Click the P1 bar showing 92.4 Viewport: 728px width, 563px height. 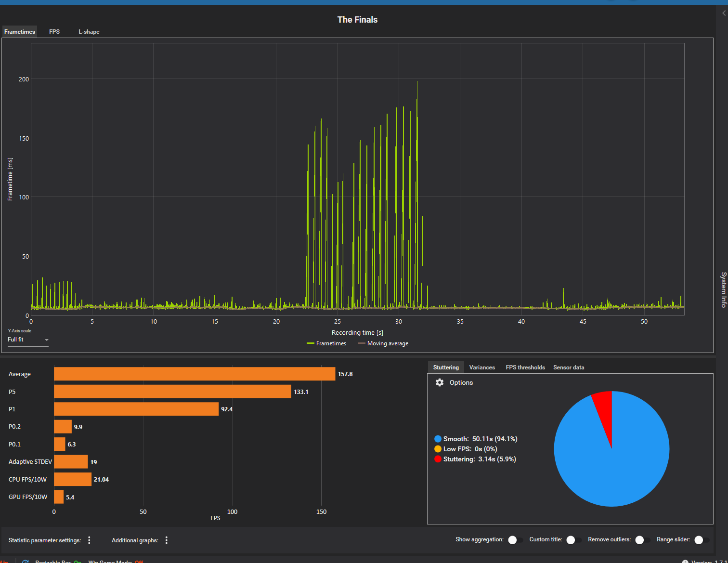tap(136, 409)
